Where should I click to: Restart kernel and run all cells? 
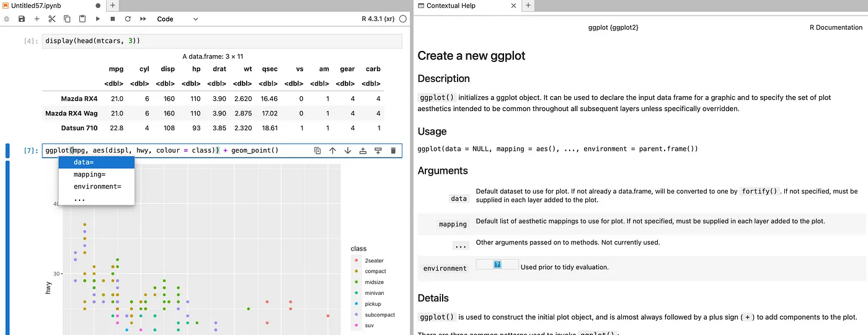pos(143,19)
